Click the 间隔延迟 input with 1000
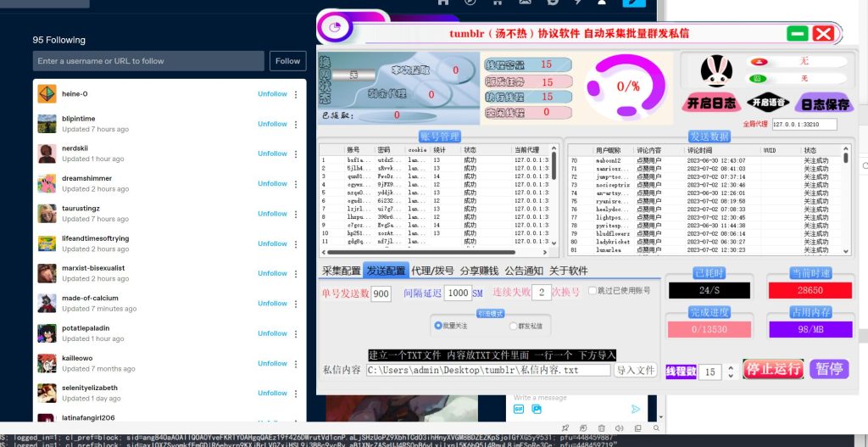 click(x=458, y=293)
